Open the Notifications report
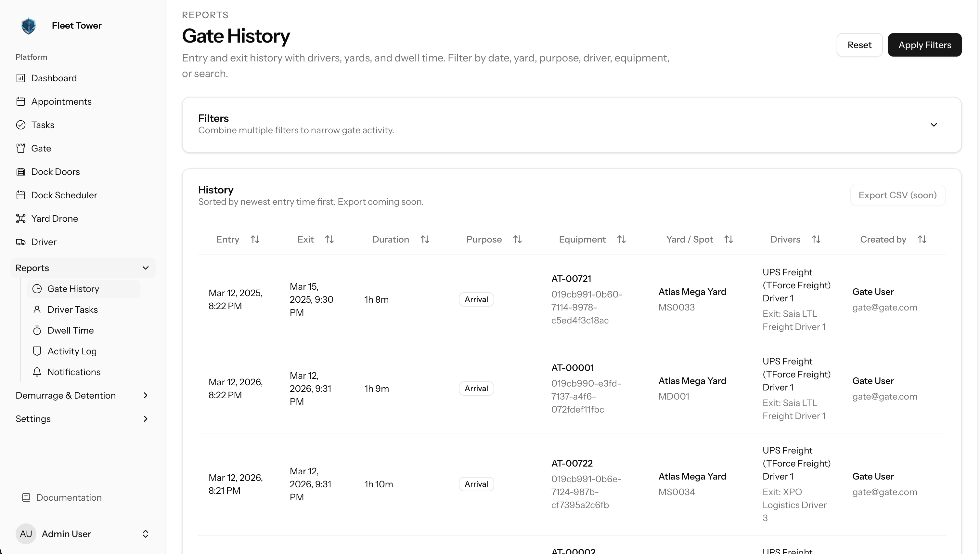This screenshot has width=980, height=554. pyautogui.click(x=74, y=372)
